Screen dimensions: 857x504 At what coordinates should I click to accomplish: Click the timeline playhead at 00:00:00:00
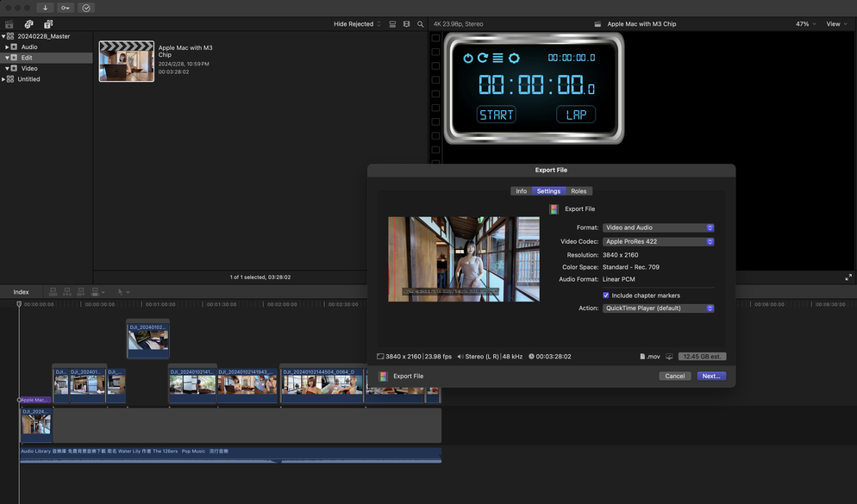[19, 303]
